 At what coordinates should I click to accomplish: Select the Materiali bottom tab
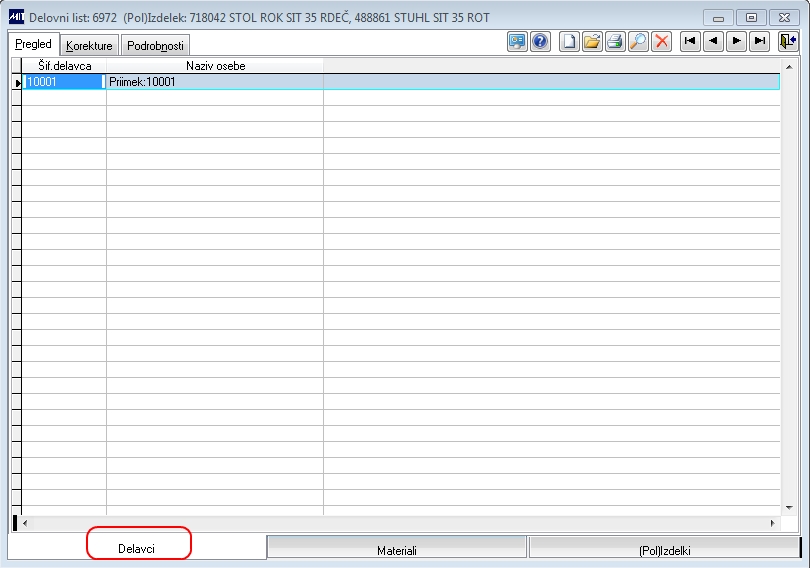397,549
